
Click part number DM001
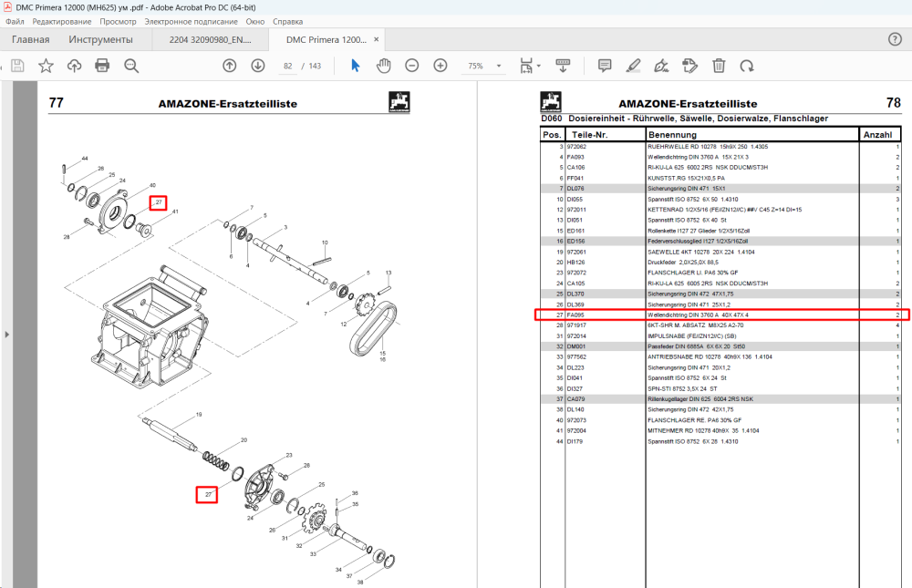(x=576, y=346)
